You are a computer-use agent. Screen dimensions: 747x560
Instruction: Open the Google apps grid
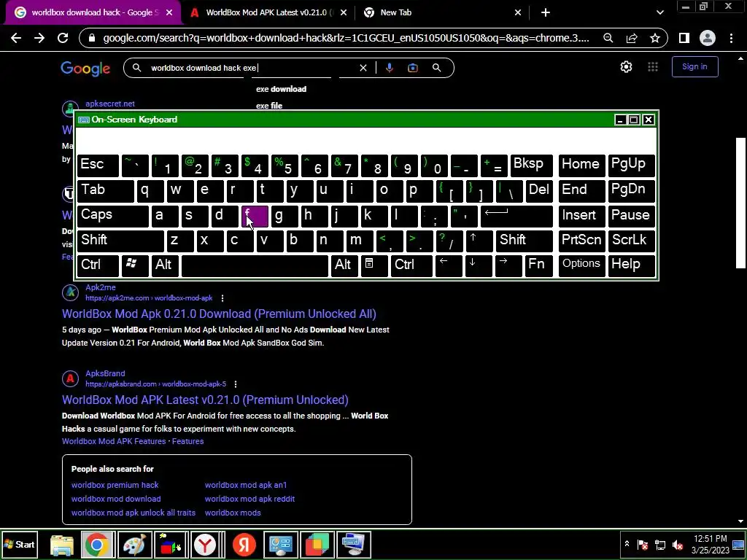pos(653,66)
